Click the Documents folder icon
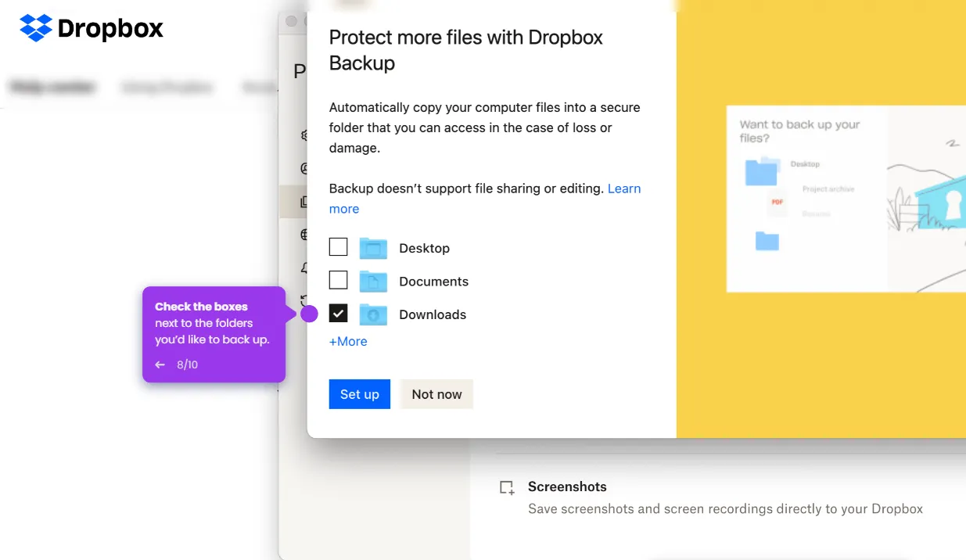Viewport: 966px width, 560px height. (373, 281)
